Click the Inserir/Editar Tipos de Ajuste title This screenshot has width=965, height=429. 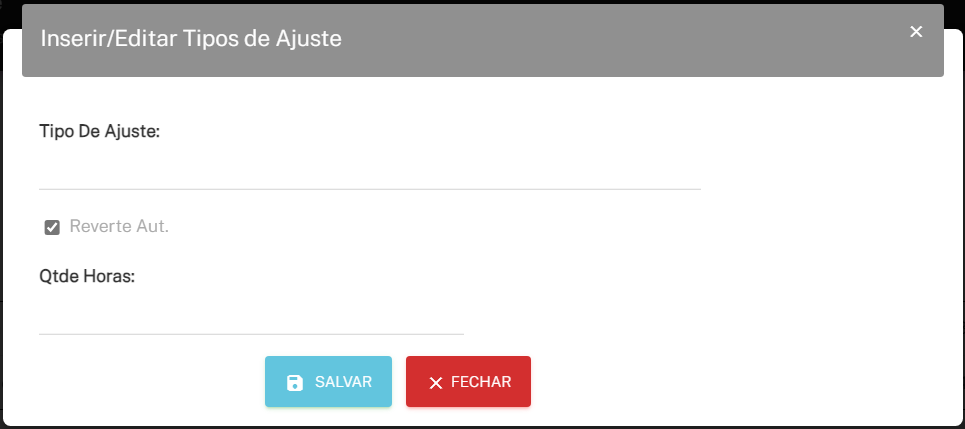click(x=191, y=39)
